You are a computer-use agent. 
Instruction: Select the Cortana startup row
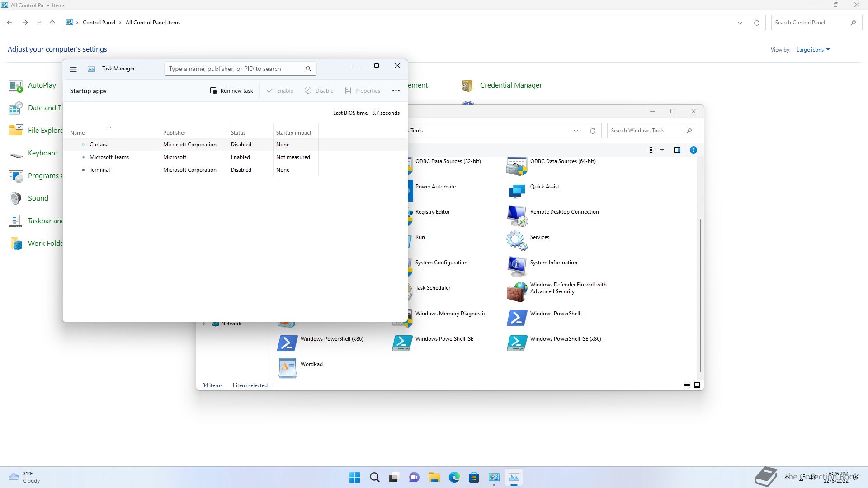pyautogui.click(x=235, y=145)
